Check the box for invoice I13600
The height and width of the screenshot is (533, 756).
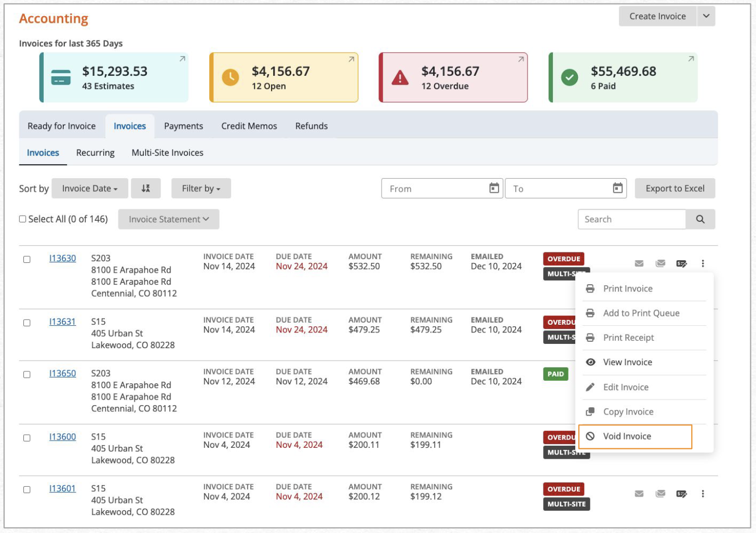tap(27, 438)
